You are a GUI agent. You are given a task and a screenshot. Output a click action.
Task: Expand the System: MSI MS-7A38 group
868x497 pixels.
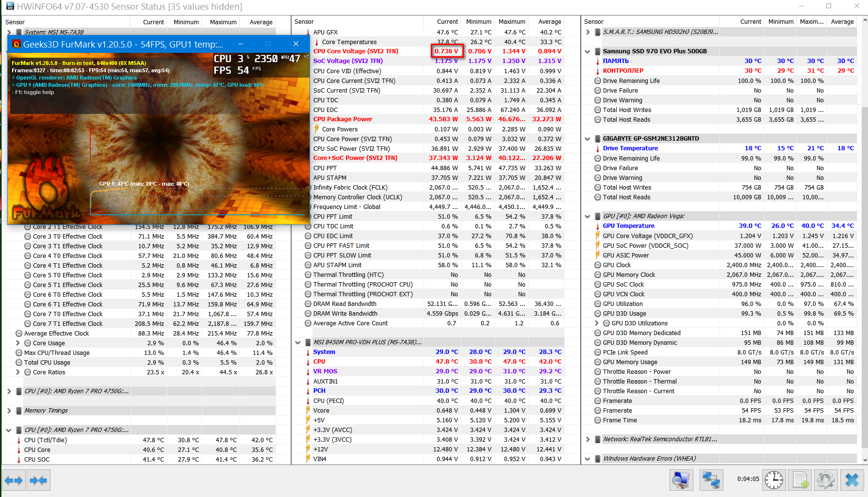click(x=9, y=32)
